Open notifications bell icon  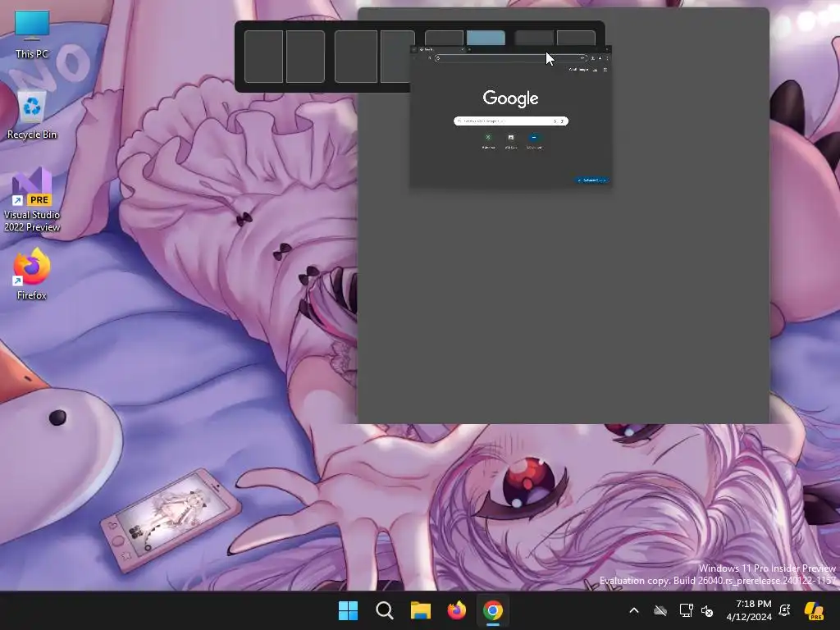point(785,610)
